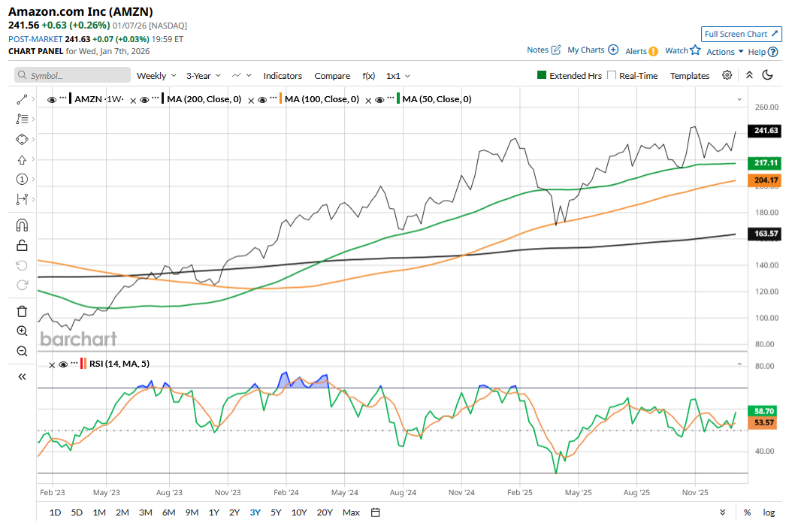Screen dimensions: 801x532
Task: Open the Indicators menu
Action: 283,76
